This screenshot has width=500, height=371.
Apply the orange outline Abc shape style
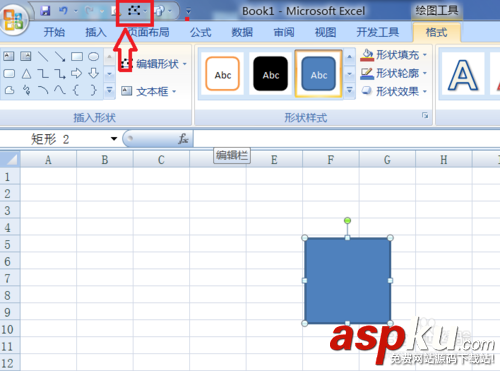click(x=223, y=74)
